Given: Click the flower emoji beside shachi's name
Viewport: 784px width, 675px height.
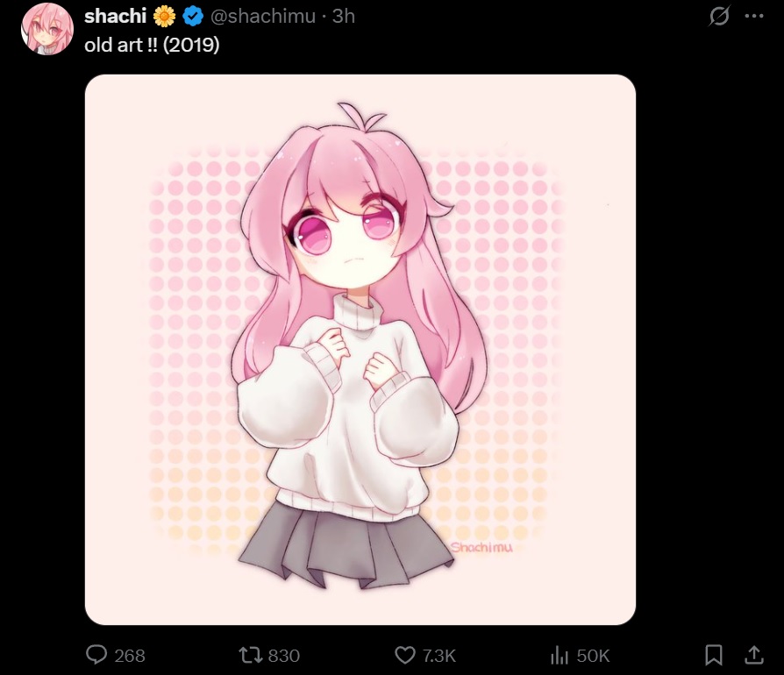Looking at the screenshot, I should (x=165, y=17).
